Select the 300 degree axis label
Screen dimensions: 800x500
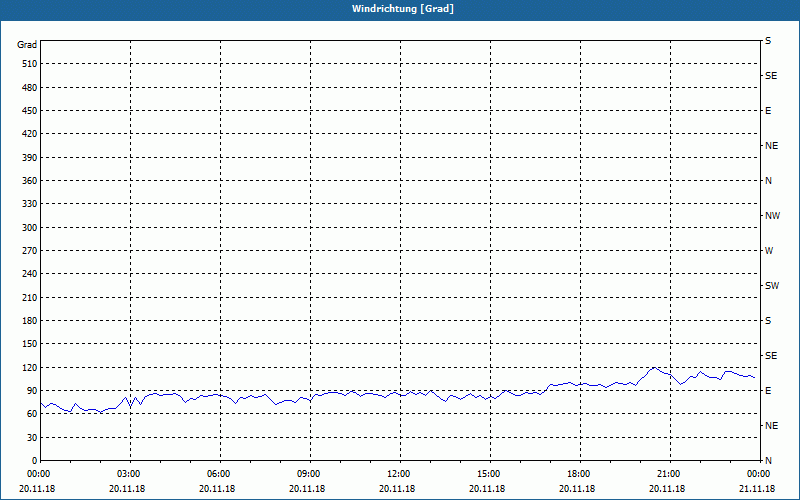click(30, 228)
